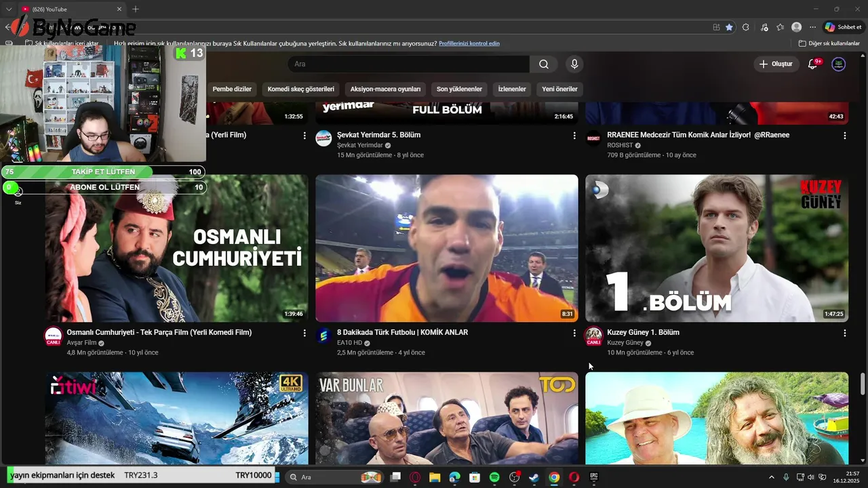The image size is (868, 488).
Task: Close the YouTube browser tab
Action: click(x=119, y=9)
